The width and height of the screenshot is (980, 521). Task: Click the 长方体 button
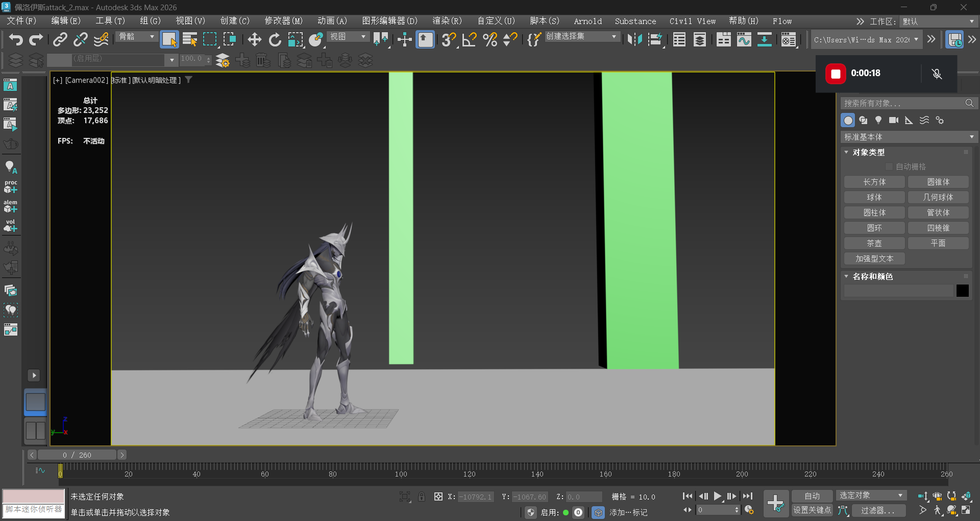pos(874,182)
